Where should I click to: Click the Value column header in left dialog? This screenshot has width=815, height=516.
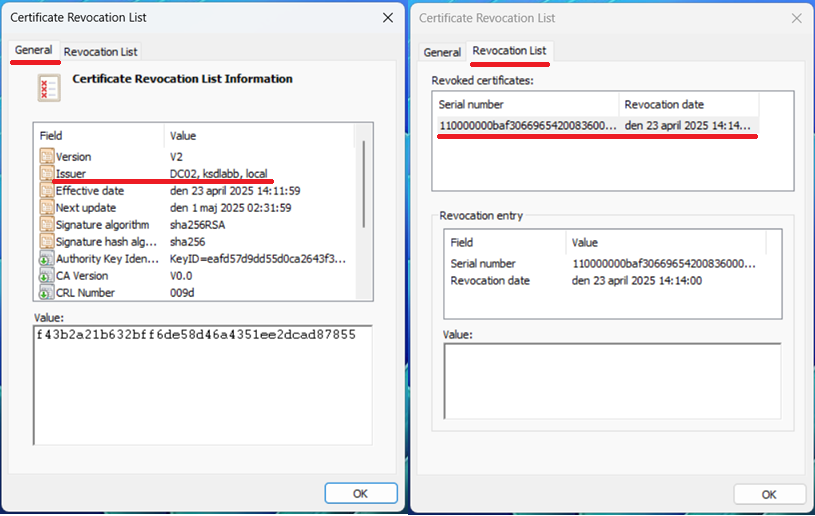point(259,136)
